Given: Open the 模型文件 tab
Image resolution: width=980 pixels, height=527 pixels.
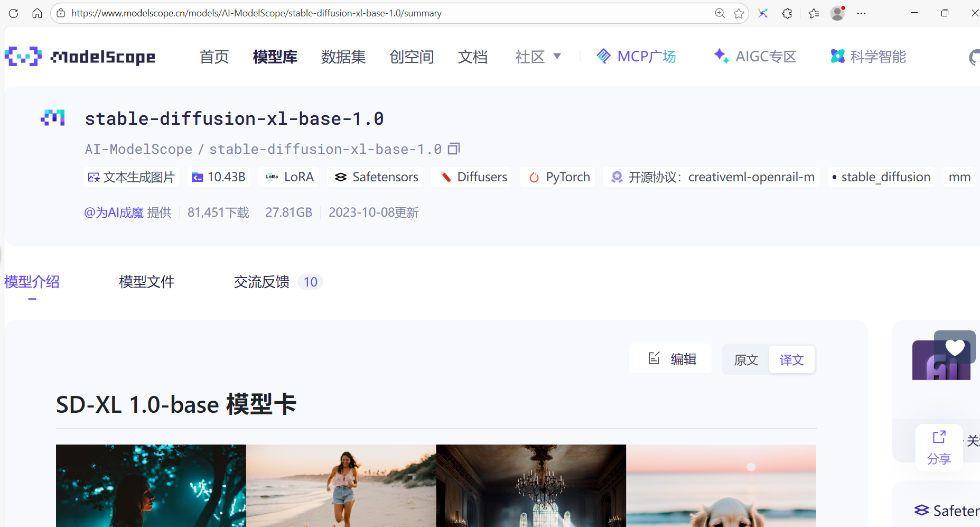Looking at the screenshot, I should click(147, 282).
